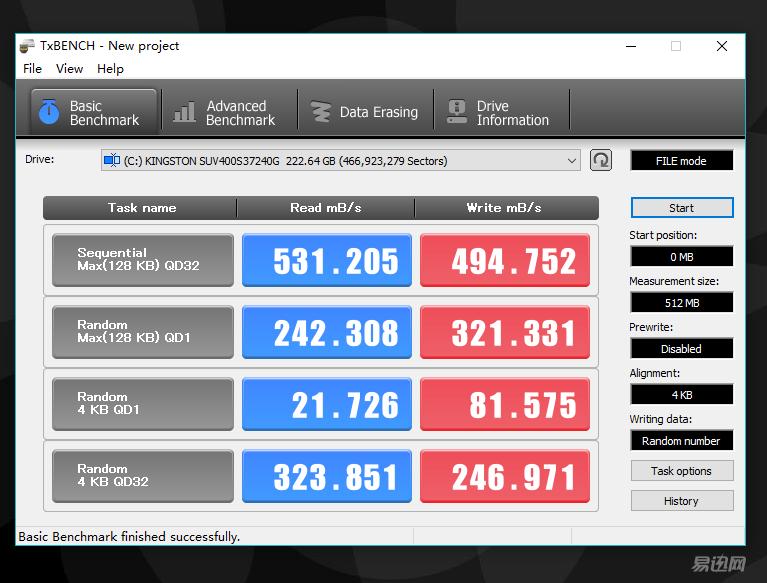Click the History button

(681, 501)
